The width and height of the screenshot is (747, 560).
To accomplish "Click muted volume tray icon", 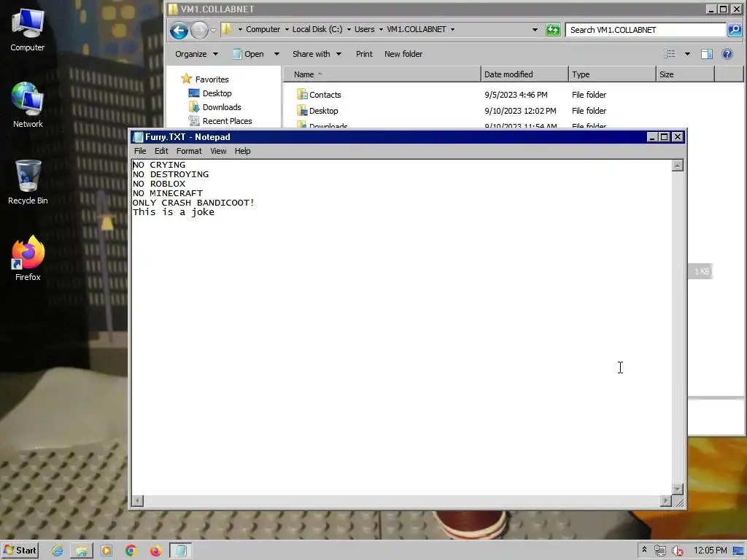I will [677, 551].
